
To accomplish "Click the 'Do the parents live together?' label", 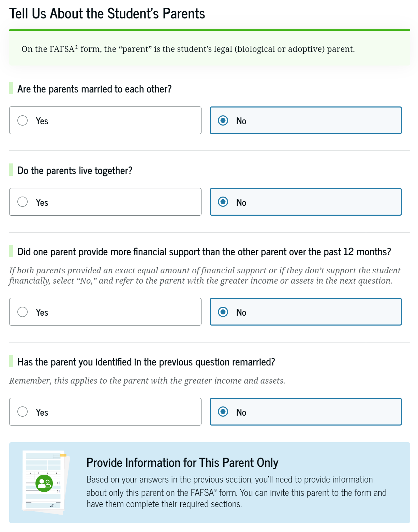I will [75, 171].
